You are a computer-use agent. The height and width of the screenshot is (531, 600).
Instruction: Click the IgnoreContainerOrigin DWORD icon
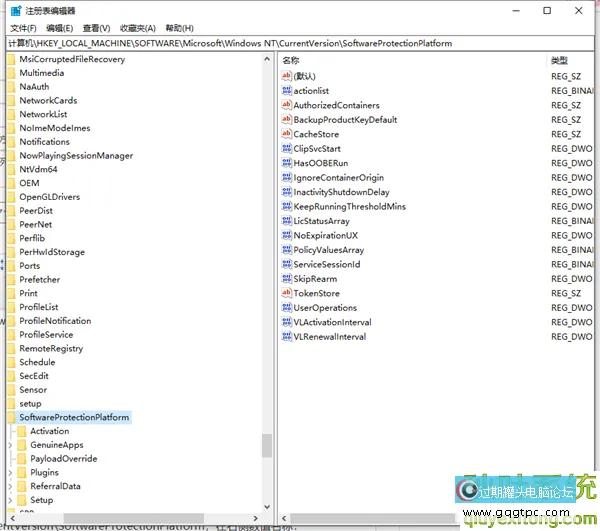[287, 177]
